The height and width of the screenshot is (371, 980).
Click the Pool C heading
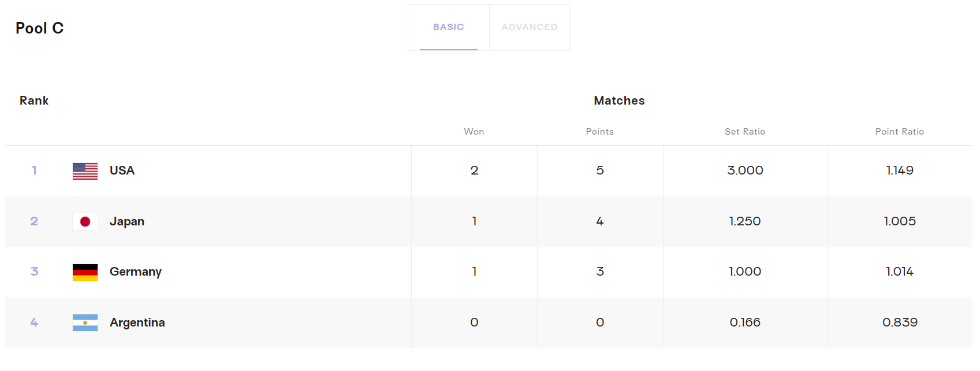pos(40,28)
